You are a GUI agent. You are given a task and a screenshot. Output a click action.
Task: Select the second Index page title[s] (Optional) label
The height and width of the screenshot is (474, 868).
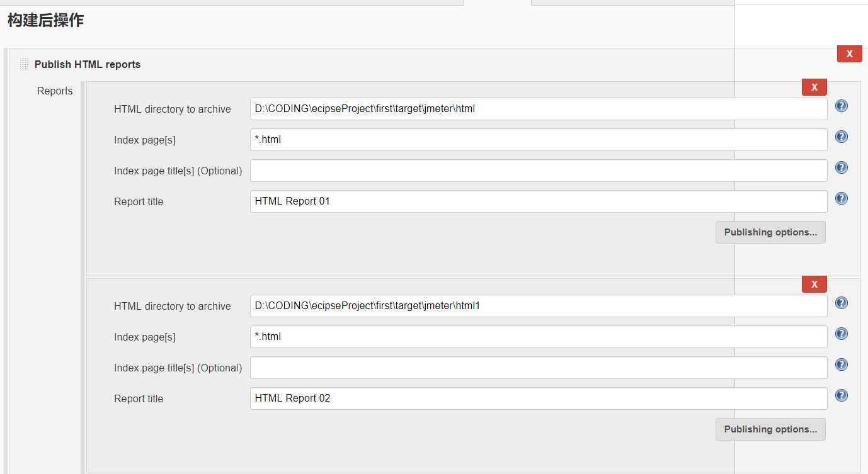pos(178,368)
